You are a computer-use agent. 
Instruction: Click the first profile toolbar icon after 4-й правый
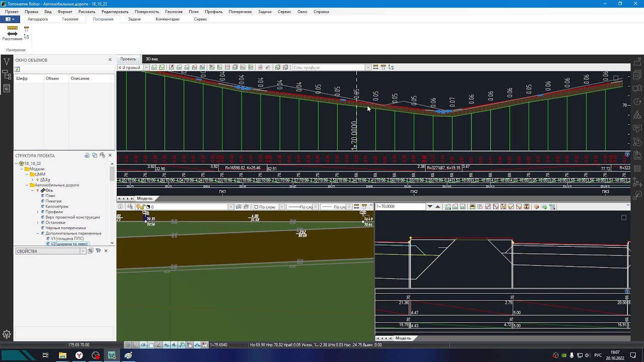[154, 67]
